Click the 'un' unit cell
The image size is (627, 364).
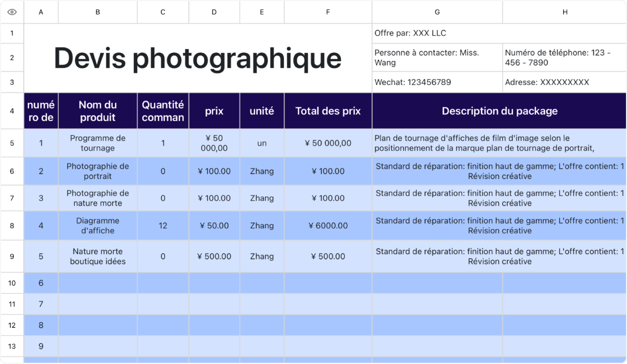[x=262, y=143]
